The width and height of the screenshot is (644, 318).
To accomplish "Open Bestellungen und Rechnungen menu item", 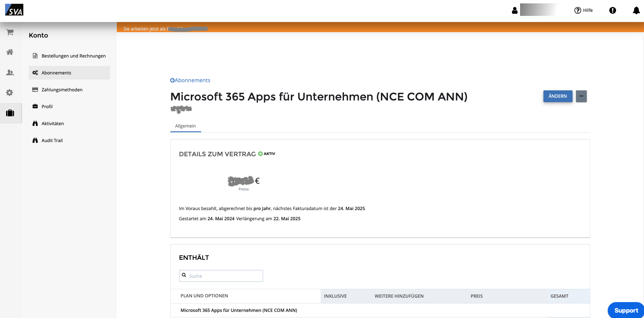I will coord(73,56).
